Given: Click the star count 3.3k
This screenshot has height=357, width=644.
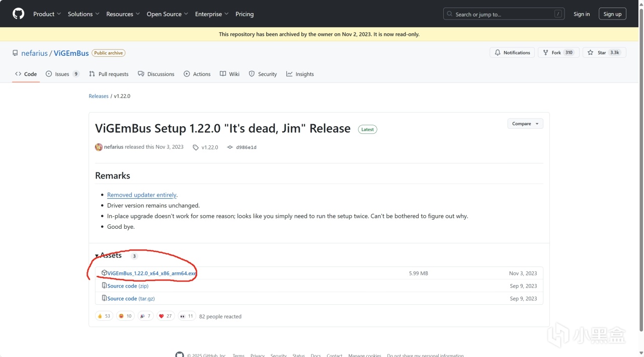Looking at the screenshot, I should 615,53.
